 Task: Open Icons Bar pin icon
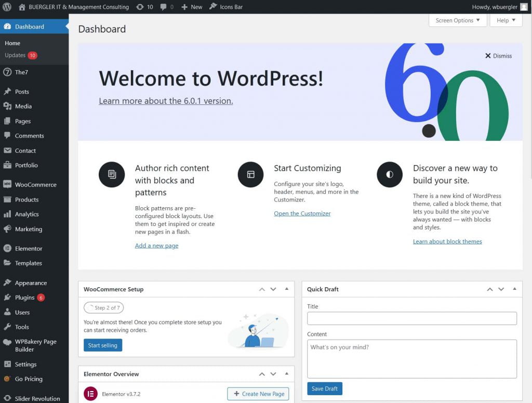point(213,6)
